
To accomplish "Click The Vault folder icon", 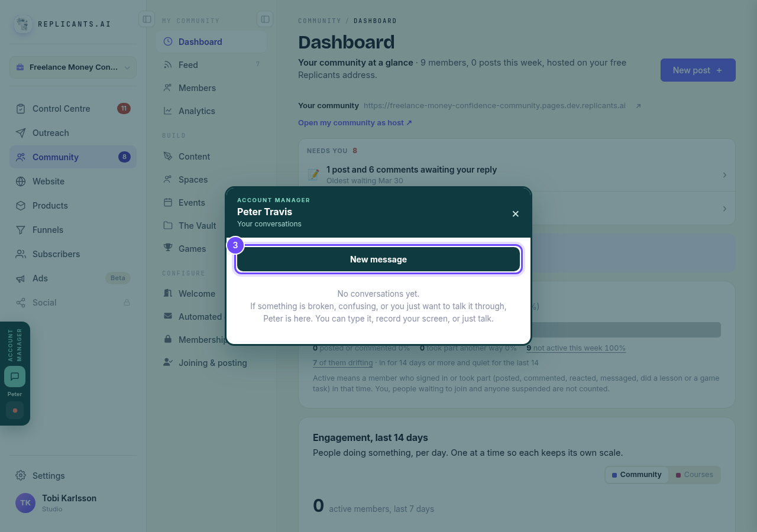I will 168,226.
